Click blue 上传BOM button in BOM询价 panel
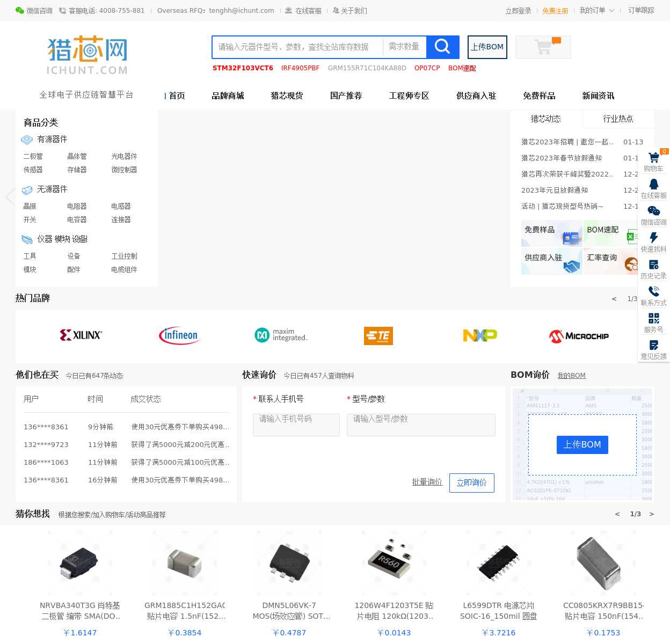This screenshot has width=670, height=644. point(582,444)
